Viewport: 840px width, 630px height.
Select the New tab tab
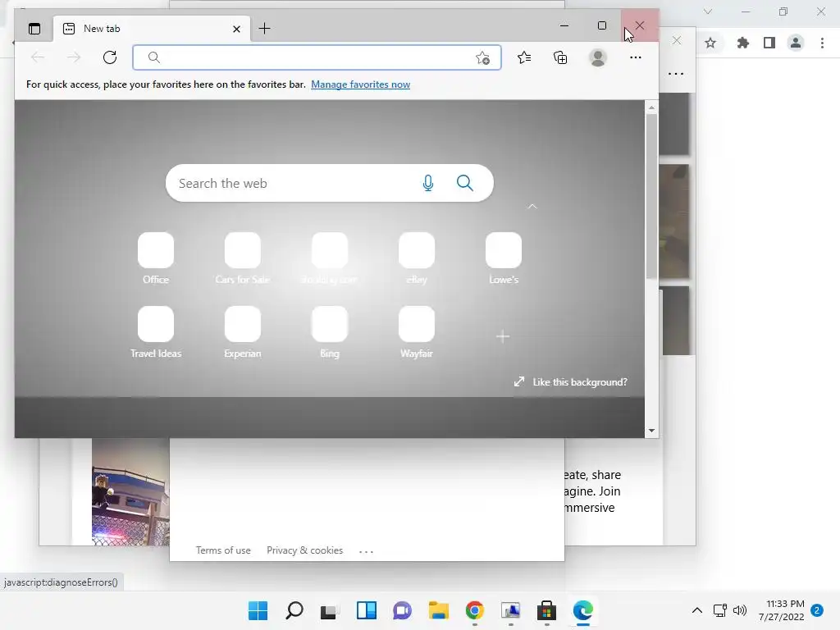tap(152, 29)
